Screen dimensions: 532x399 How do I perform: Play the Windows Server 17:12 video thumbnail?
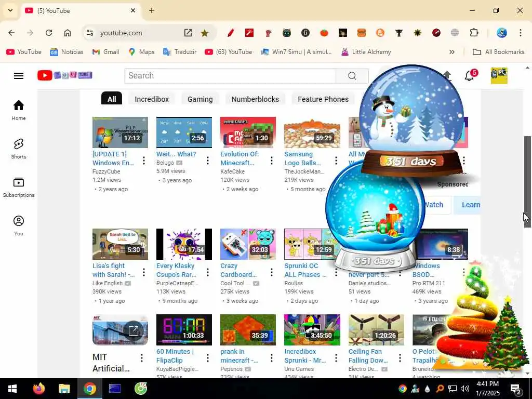pyautogui.click(x=120, y=132)
